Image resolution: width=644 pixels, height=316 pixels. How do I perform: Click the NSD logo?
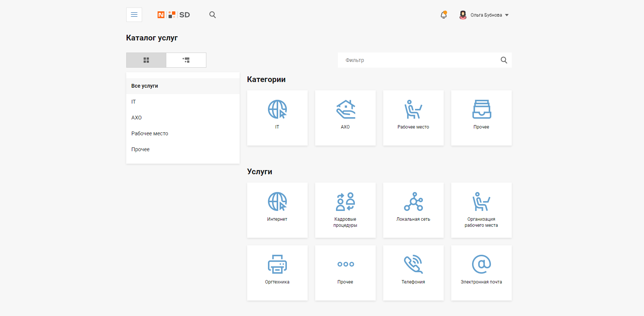[x=173, y=15]
